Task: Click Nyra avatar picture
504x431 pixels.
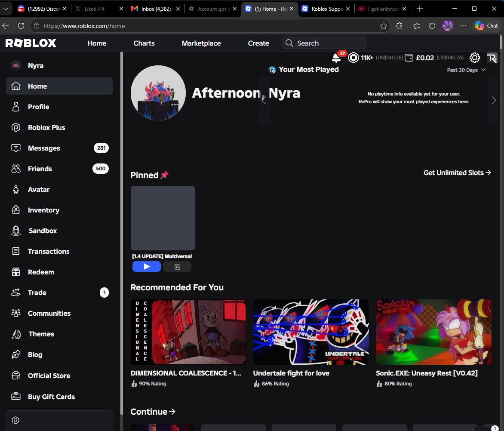Action: pos(158,93)
